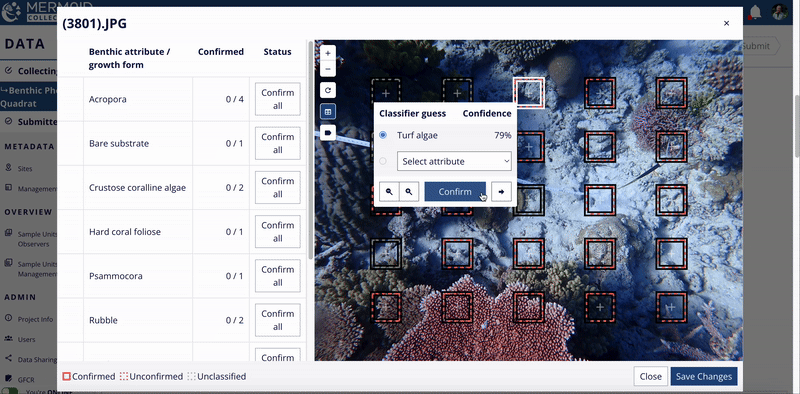This screenshot has width=800, height=394.
Task: Open the Select attribute dropdown
Action: click(454, 161)
